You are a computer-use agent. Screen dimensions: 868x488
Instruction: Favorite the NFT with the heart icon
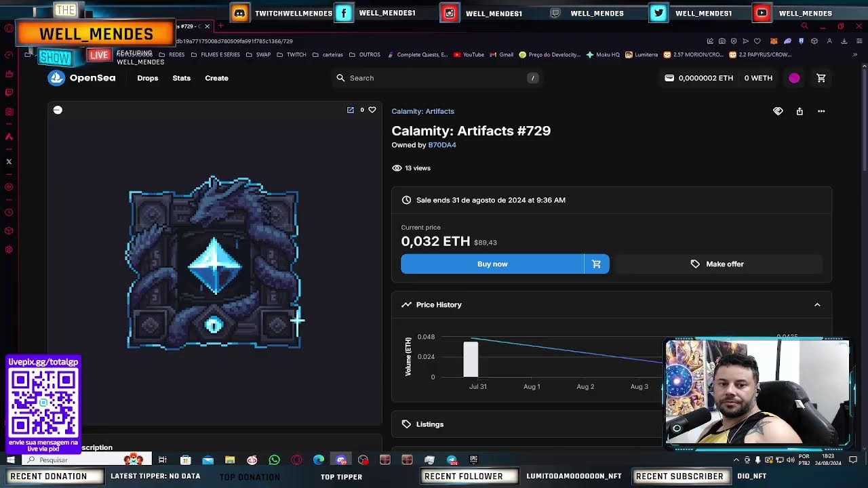[x=372, y=110]
